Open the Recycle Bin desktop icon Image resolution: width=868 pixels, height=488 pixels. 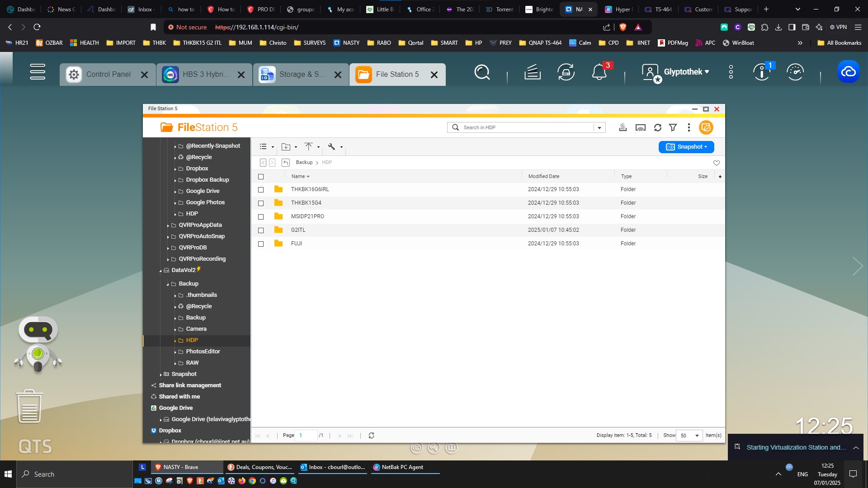[x=29, y=406]
